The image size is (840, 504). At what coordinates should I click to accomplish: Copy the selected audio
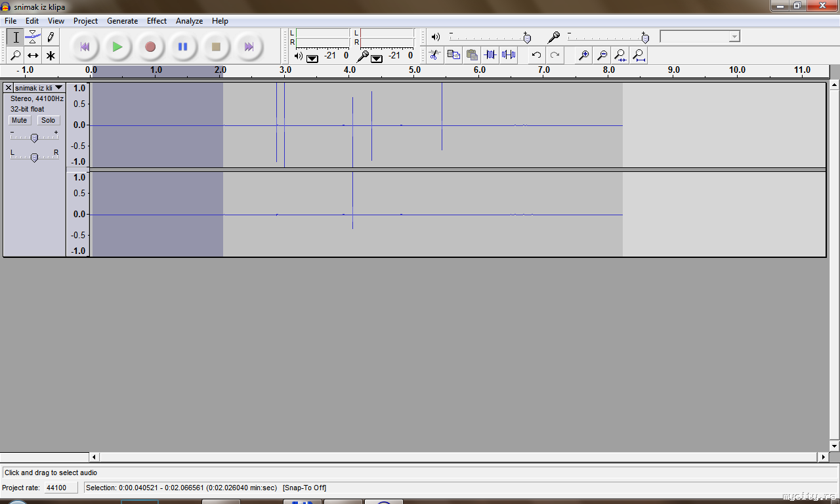(453, 55)
